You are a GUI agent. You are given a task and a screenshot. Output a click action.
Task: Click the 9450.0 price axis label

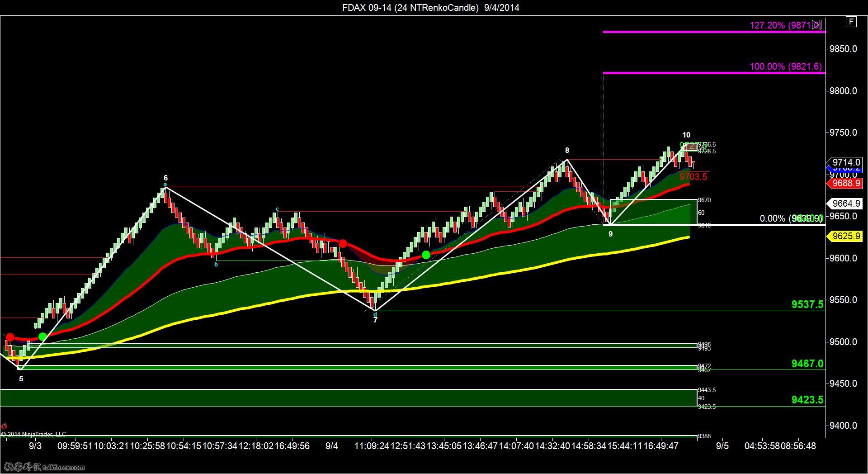[843, 384]
